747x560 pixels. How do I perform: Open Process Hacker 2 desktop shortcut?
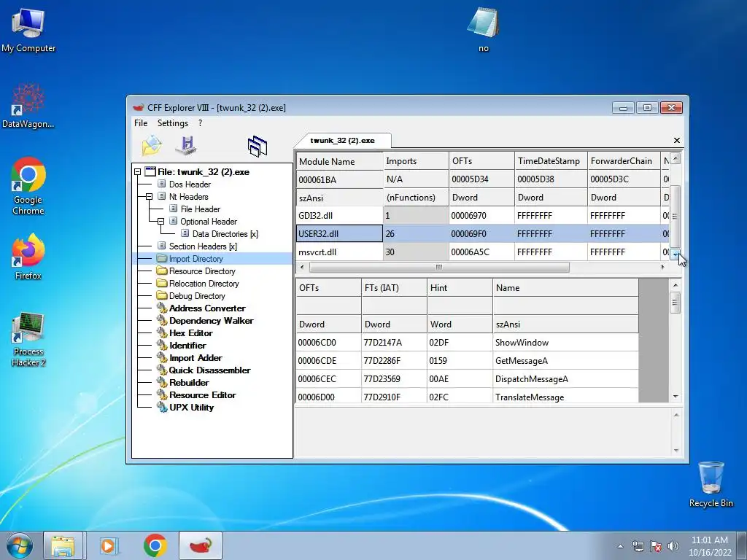click(x=28, y=339)
